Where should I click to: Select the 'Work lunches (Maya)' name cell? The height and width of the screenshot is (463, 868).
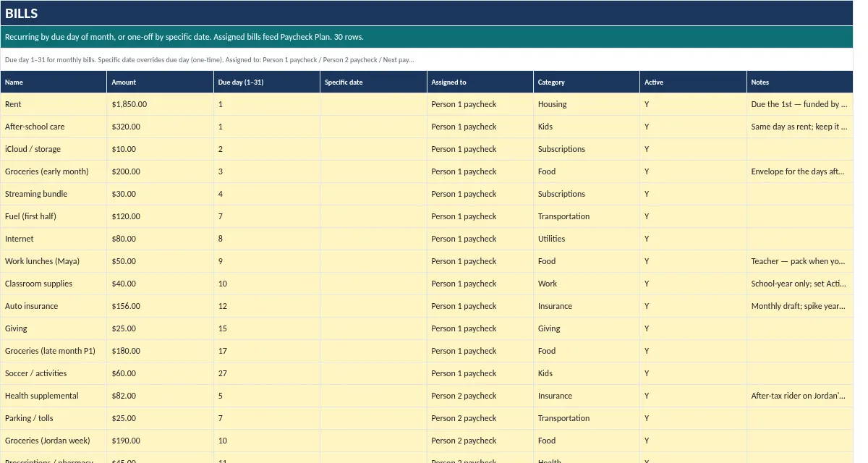click(54, 261)
